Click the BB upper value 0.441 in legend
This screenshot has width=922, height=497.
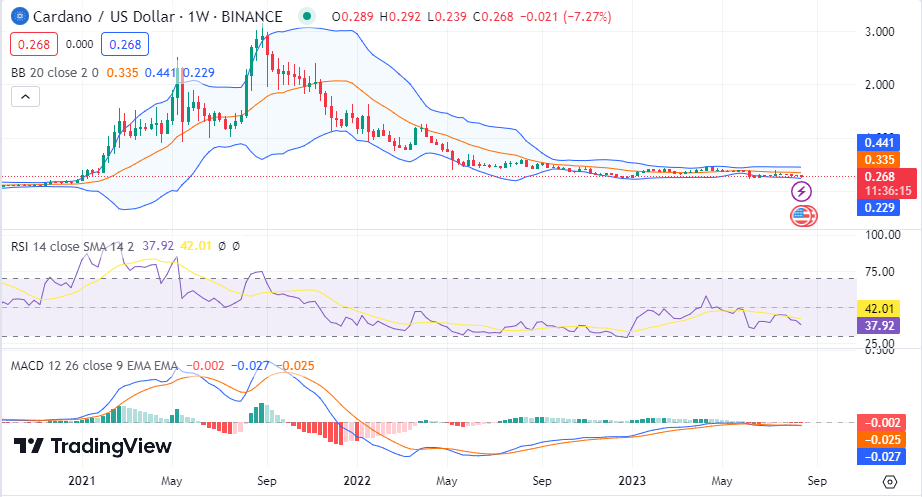coord(160,73)
